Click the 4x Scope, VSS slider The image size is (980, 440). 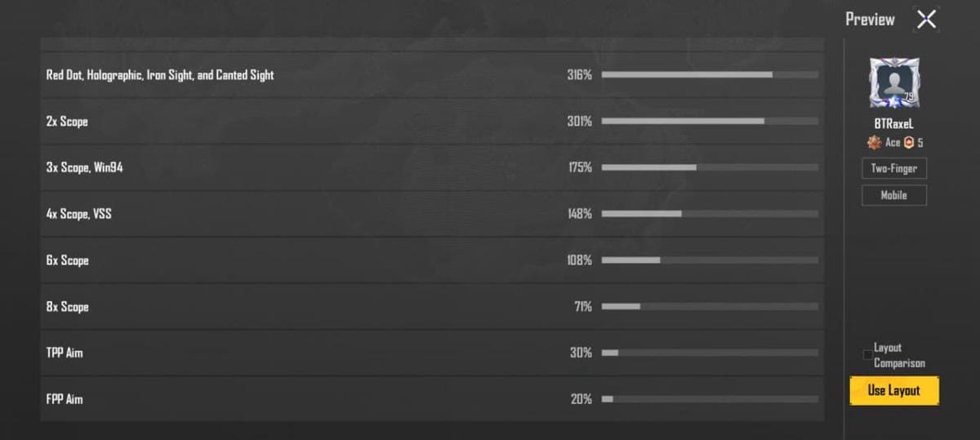pos(709,214)
